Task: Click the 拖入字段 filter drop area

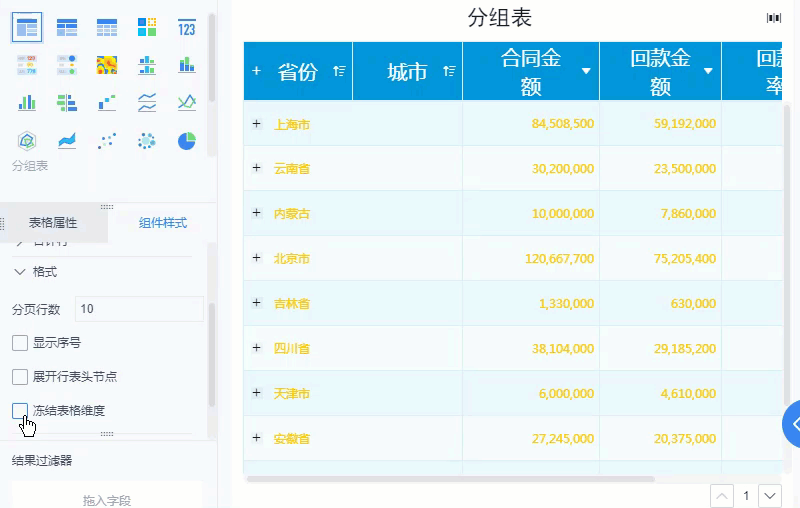Action: 107,497
